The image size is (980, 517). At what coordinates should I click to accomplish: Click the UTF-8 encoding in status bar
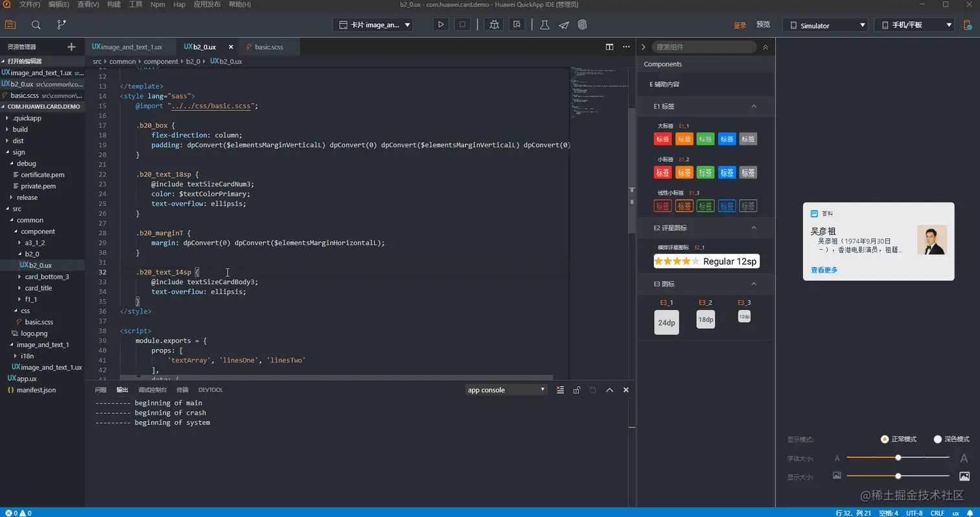click(x=915, y=512)
